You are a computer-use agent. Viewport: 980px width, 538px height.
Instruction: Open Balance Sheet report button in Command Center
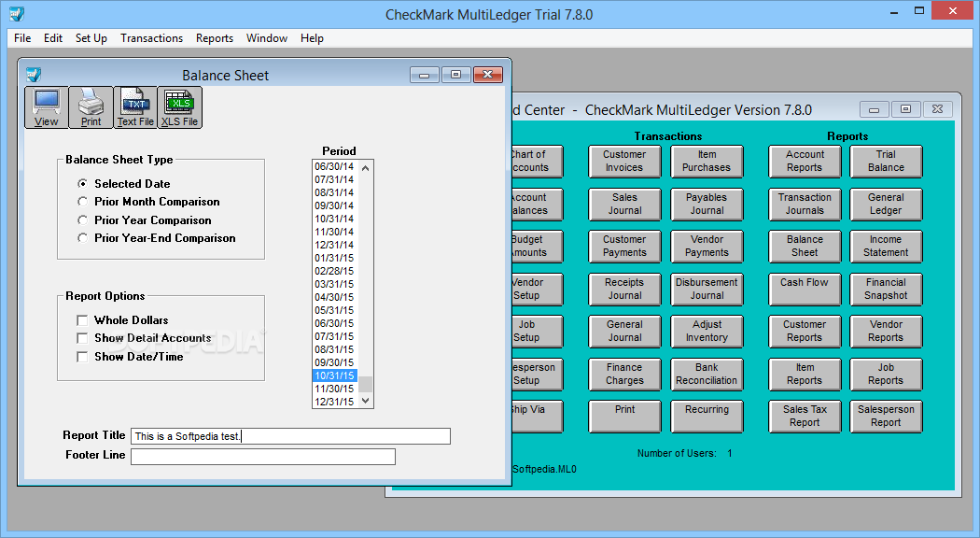tap(805, 246)
